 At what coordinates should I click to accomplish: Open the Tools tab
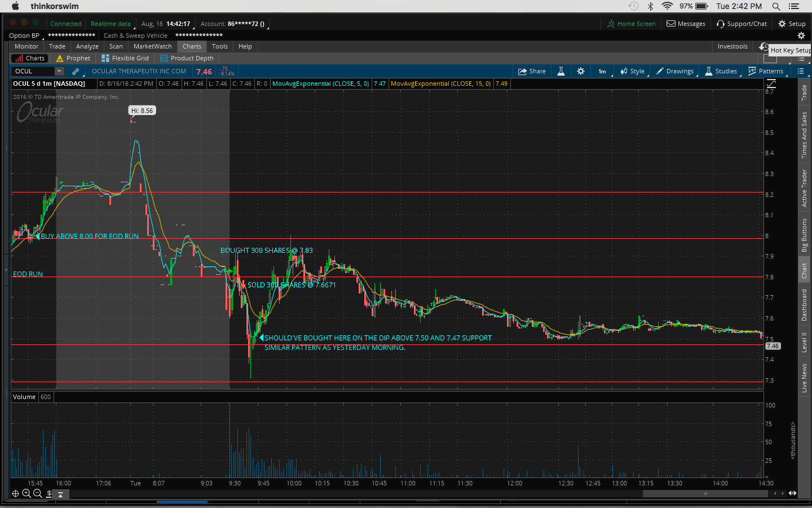(x=220, y=46)
